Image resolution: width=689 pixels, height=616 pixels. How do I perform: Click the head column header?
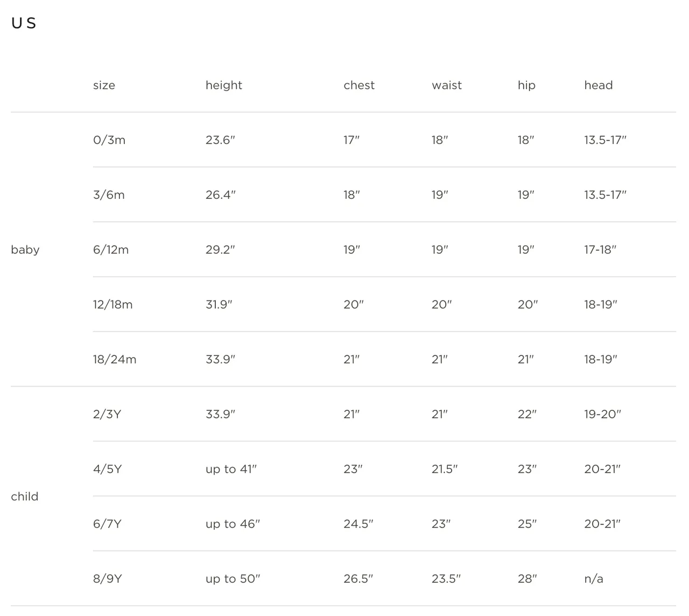tap(599, 85)
